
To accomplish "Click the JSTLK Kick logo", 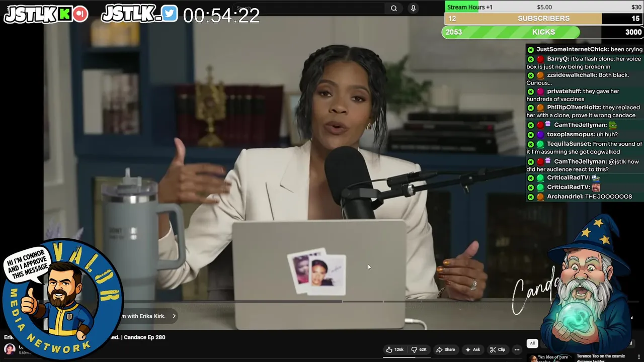I will pos(46,14).
